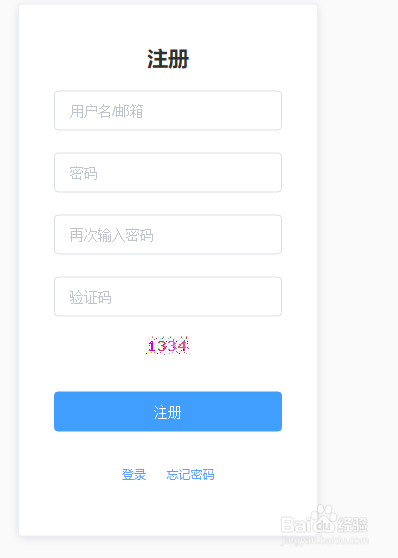398x558 pixels.
Task: Open the 登录 link
Action: tap(134, 474)
